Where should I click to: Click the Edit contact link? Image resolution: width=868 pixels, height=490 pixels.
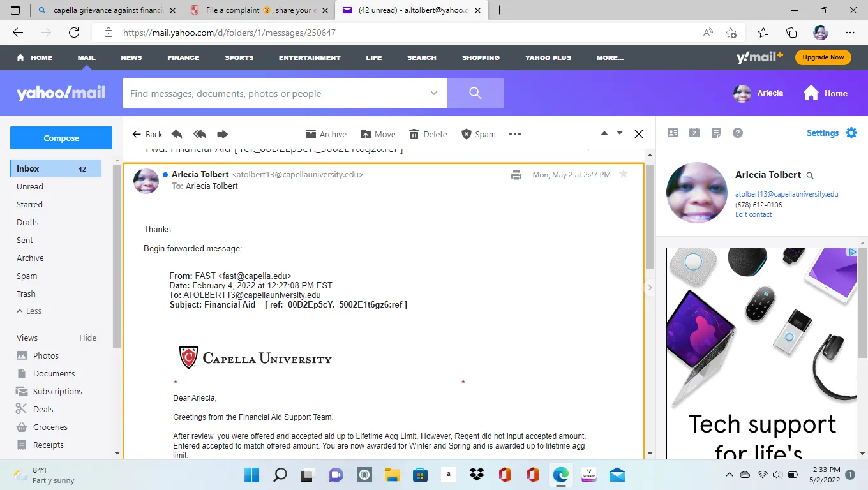(753, 214)
